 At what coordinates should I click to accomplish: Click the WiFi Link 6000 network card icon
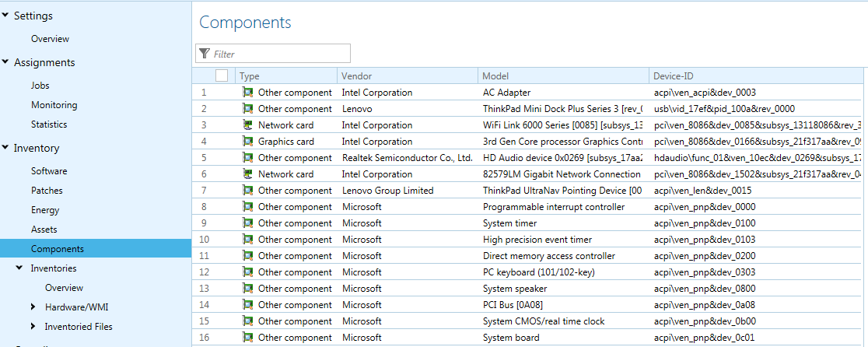pyautogui.click(x=248, y=125)
